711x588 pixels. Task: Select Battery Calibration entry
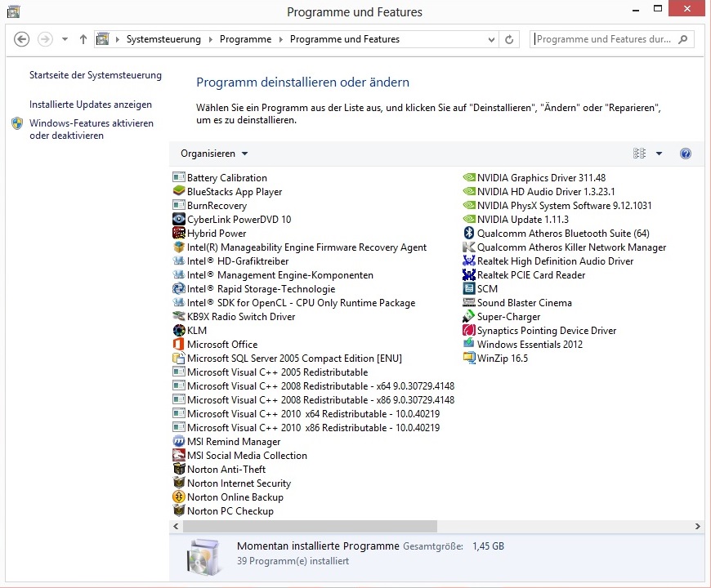click(220, 177)
